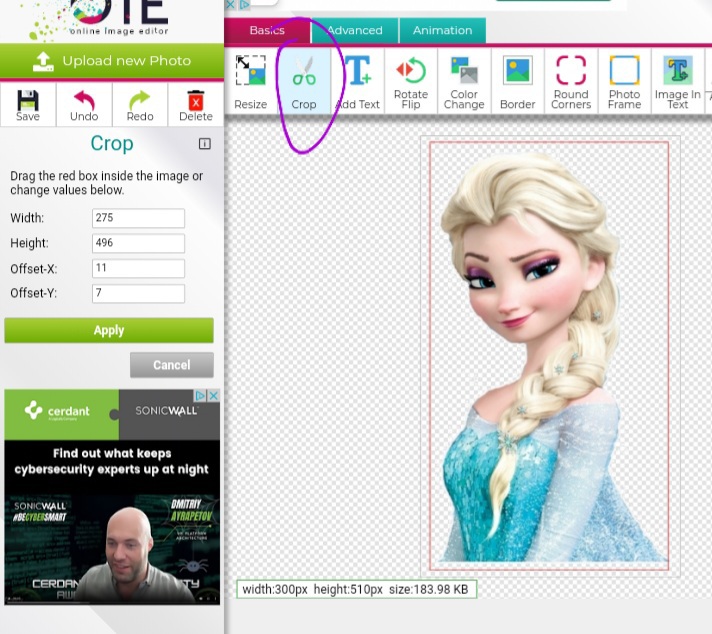Open the Rotate Flip tool
This screenshot has height=634, width=712.
tap(411, 81)
